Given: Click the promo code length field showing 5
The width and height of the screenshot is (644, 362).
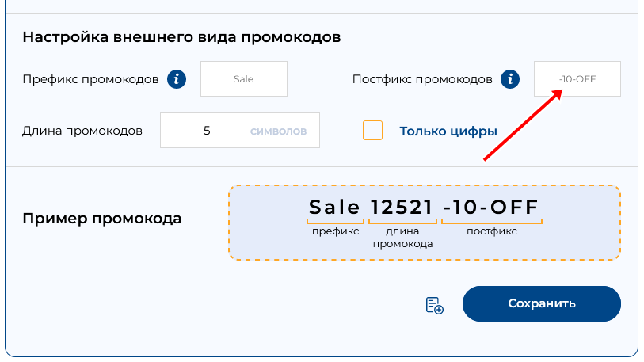Looking at the screenshot, I should coord(206,131).
